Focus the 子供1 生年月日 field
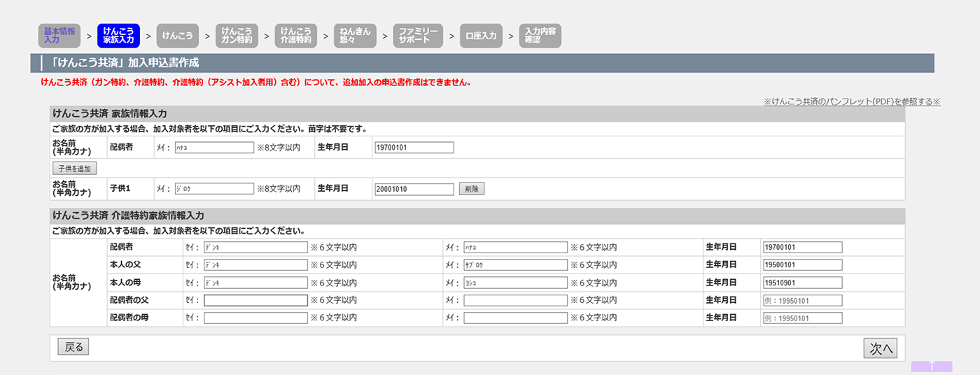This screenshot has height=375, width=980. point(414,189)
